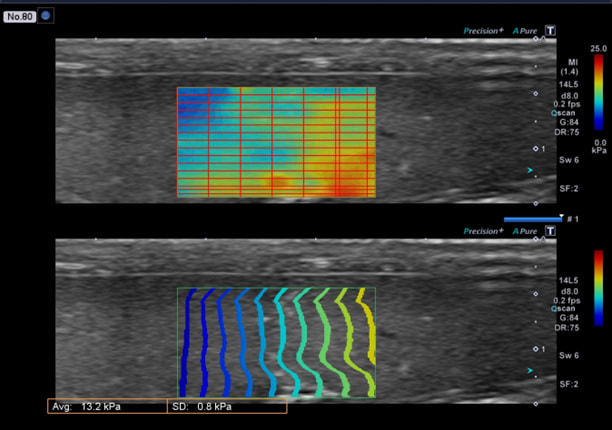Click the DR:75 dynamic range in lower panel
This screenshot has height=430, width=612.
point(568,327)
